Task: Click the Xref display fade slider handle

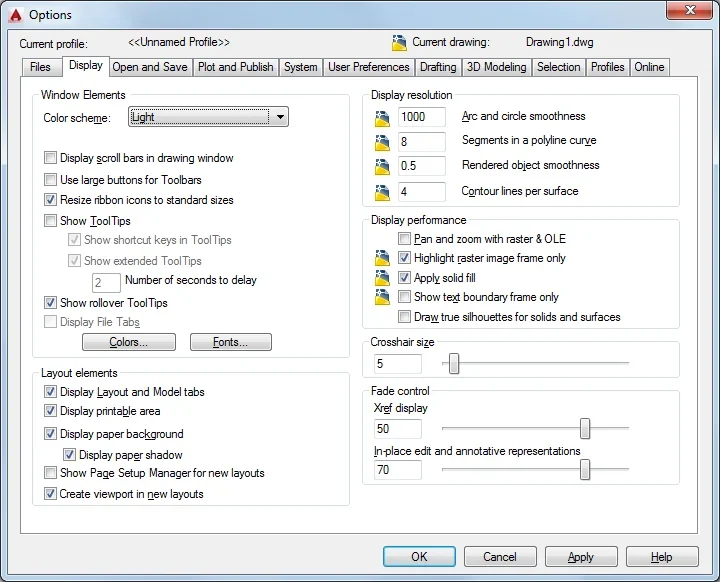Action: pyautogui.click(x=585, y=428)
